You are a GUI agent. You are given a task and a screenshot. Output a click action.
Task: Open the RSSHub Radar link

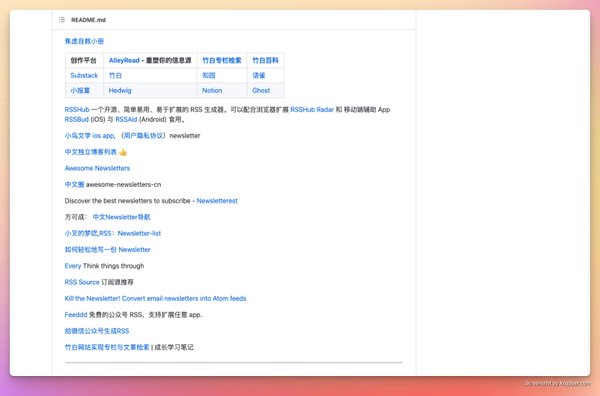[312, 109]
